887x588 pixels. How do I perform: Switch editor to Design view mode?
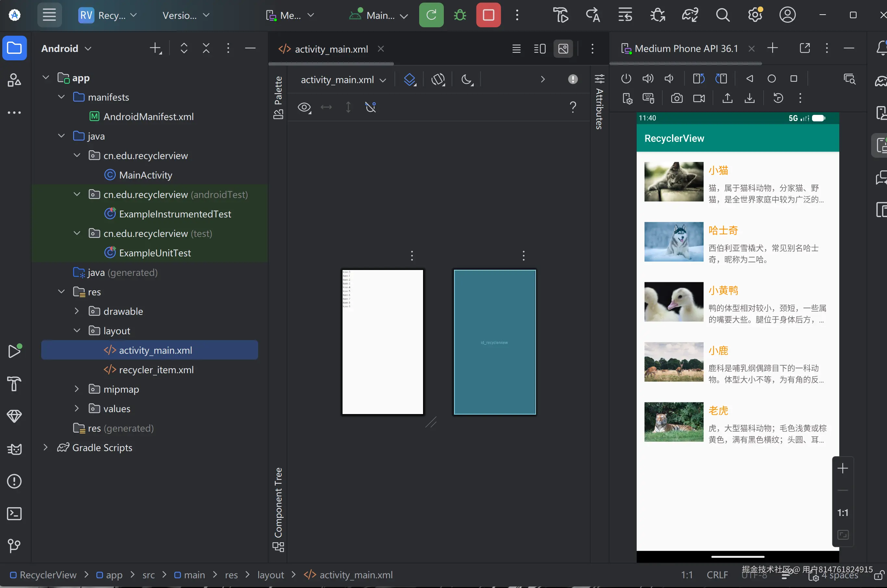563,49
